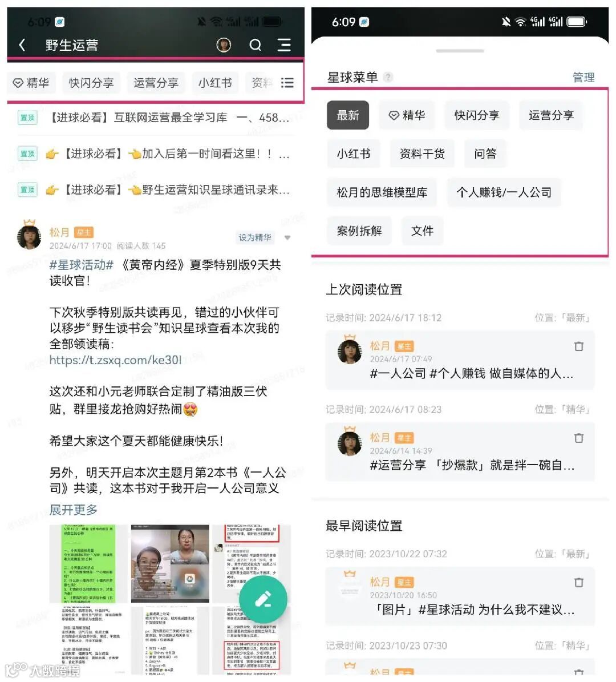Screen dimensions: 616x682
Task: Tap the profile avatar in header
Action: (224, 45)
